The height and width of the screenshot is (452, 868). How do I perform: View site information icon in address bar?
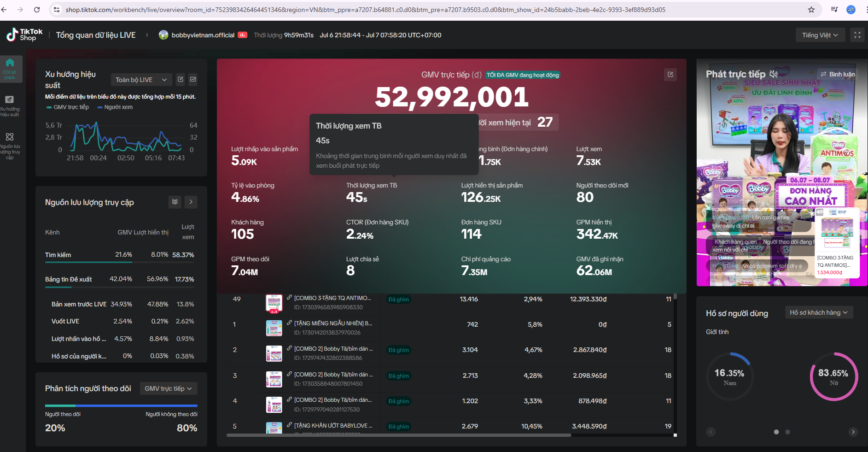(57, 10)
